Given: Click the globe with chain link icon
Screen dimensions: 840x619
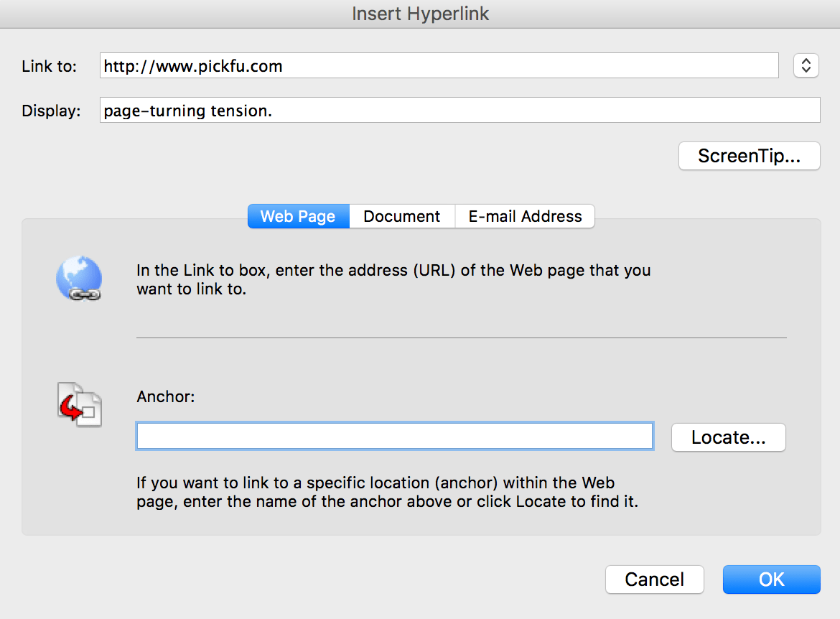Looking at the screenshot, I should coord(79,279).
